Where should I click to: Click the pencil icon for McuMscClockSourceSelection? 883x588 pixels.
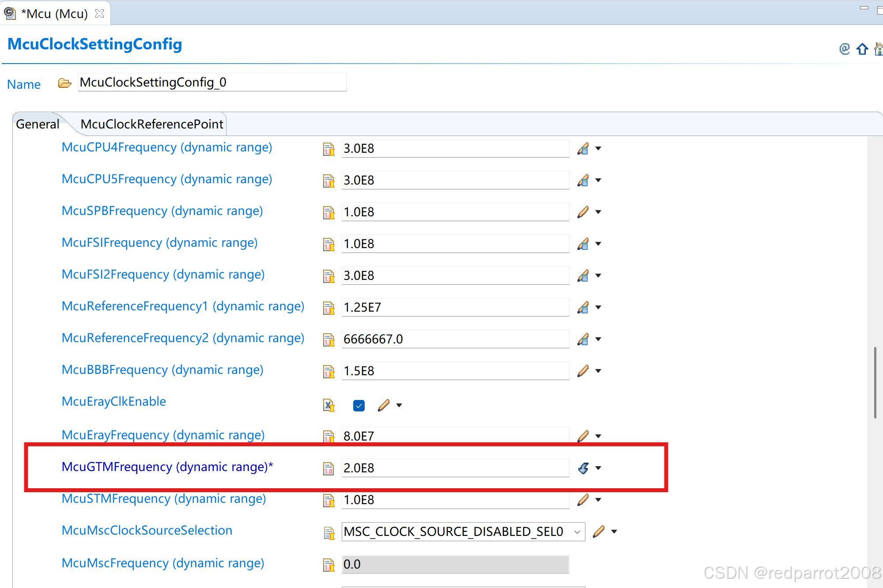599,532
